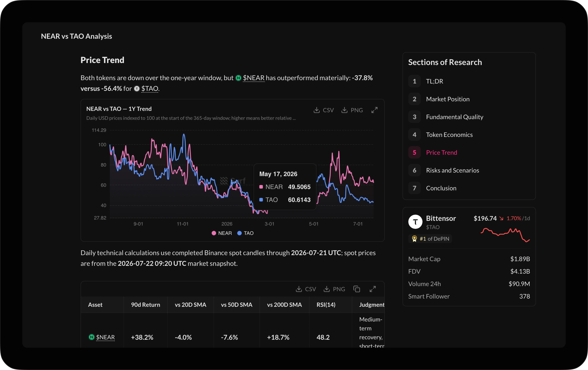Jump to TL;DR section
This screenshot has height=370, width=588.
click(434, 81)
